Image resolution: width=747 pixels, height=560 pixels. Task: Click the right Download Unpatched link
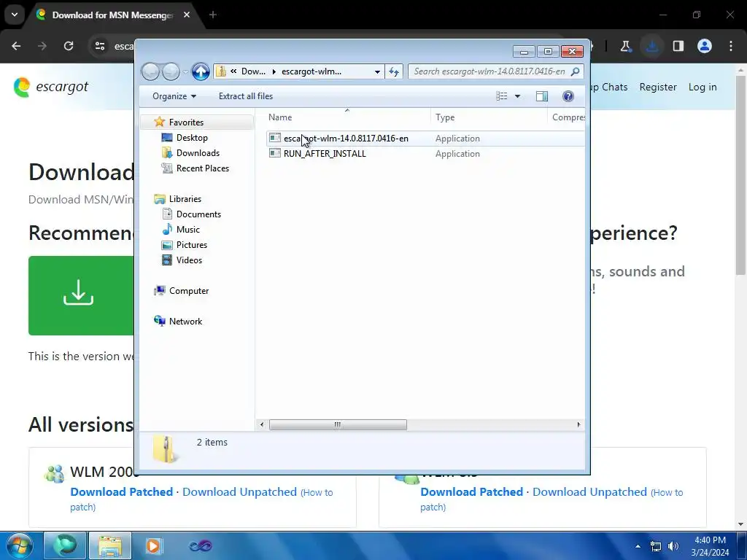coord(589,492)
